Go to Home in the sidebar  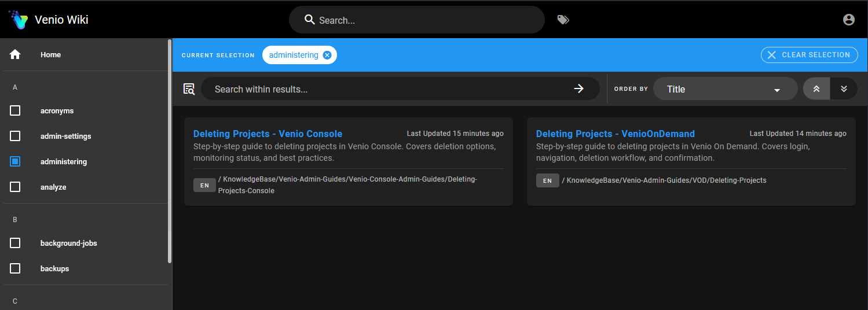[x=86, y=54]
